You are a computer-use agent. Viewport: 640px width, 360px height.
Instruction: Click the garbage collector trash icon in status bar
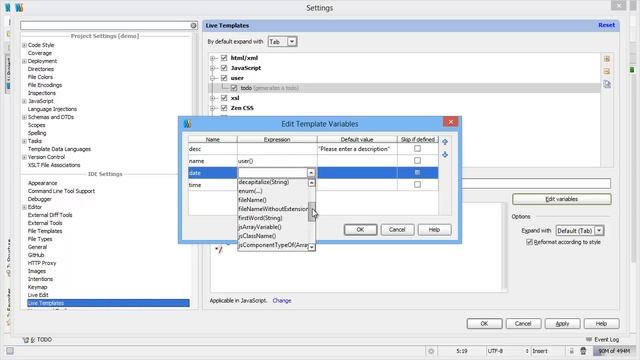(583, 351)
